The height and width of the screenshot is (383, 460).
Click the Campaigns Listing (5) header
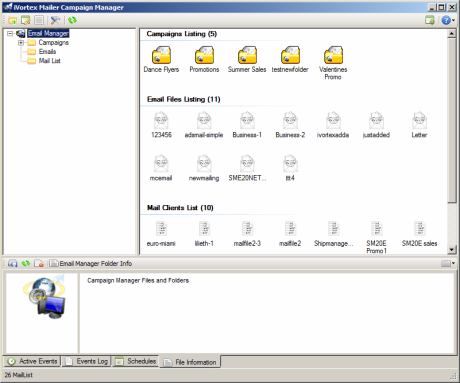pos(182,34)
